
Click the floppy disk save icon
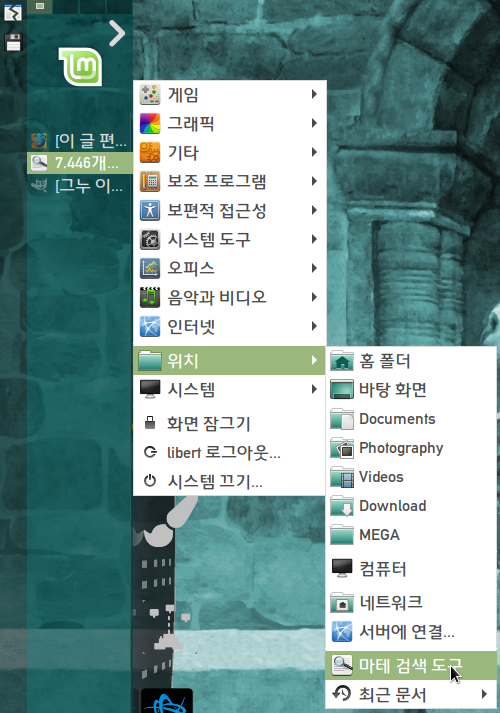click(13, 42)
